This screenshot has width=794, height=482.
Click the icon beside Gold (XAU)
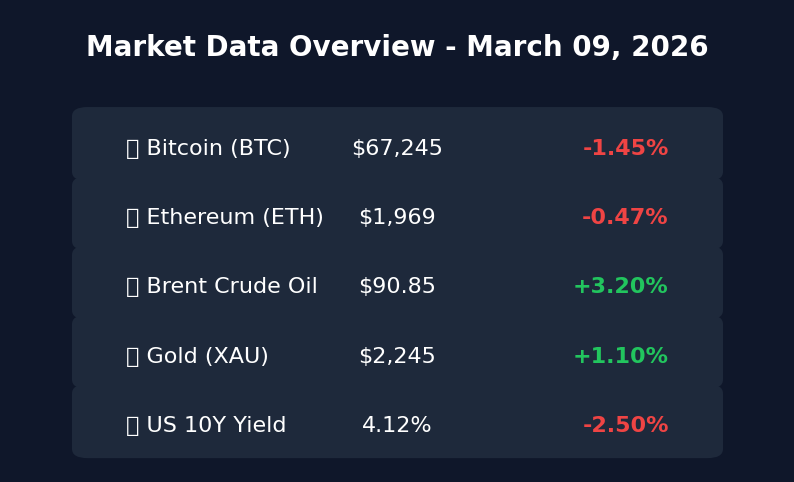(132, 357)
